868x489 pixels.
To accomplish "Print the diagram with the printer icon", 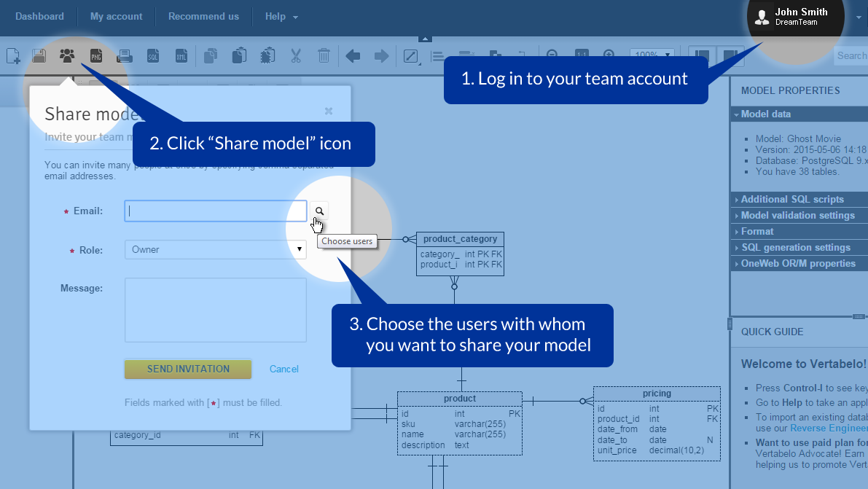I will tap(125, 56).
